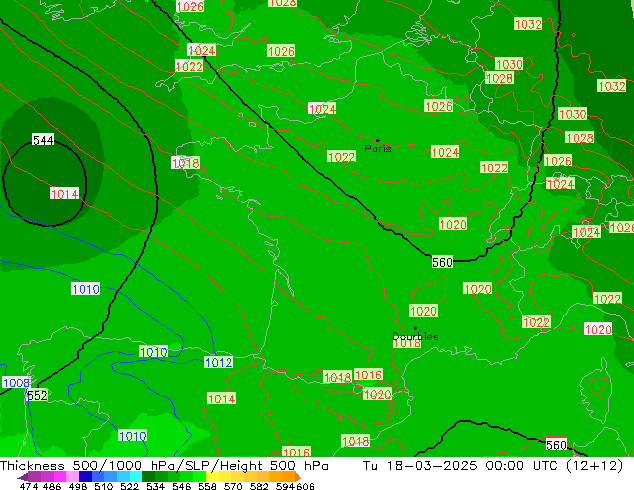The width and height of the screenshot is (634, 490).
Task: Click the 606 value at the scale's end
Action: click(305, 486)
